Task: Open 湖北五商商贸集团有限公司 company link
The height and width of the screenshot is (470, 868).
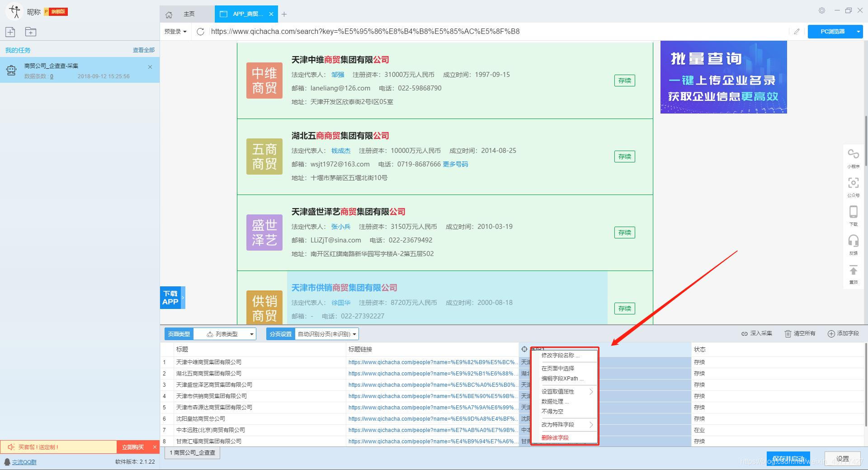Action: click(340, 136)
